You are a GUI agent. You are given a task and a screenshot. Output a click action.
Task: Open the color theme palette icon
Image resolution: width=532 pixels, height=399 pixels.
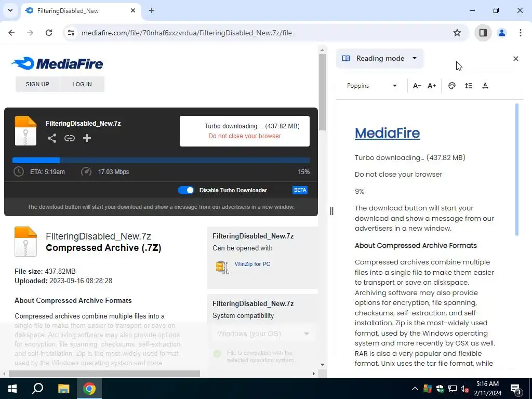451,86
